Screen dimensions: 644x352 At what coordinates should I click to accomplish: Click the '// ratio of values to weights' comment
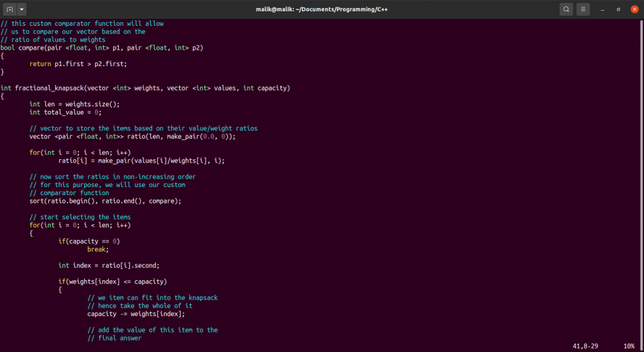(x=53, y=40)
